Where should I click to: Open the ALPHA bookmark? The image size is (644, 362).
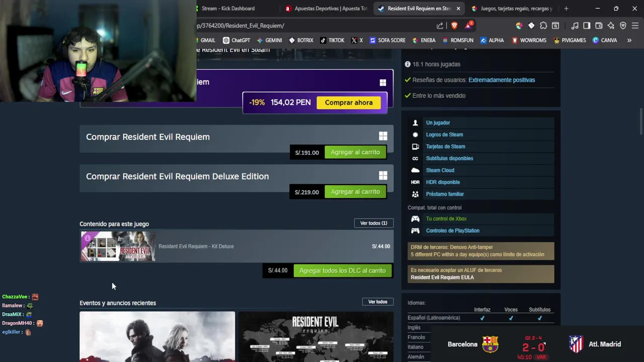click(x=492, y=40)
